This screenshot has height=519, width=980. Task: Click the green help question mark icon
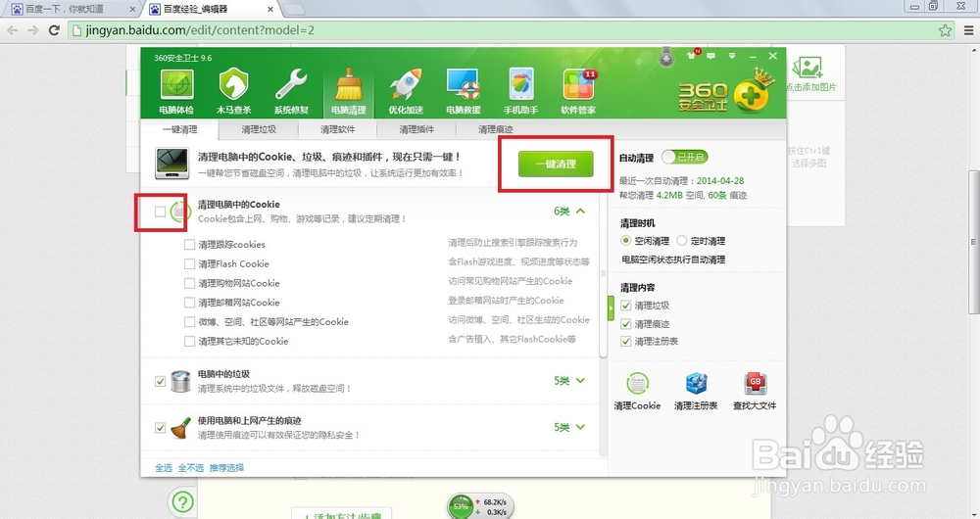point(182,501)
